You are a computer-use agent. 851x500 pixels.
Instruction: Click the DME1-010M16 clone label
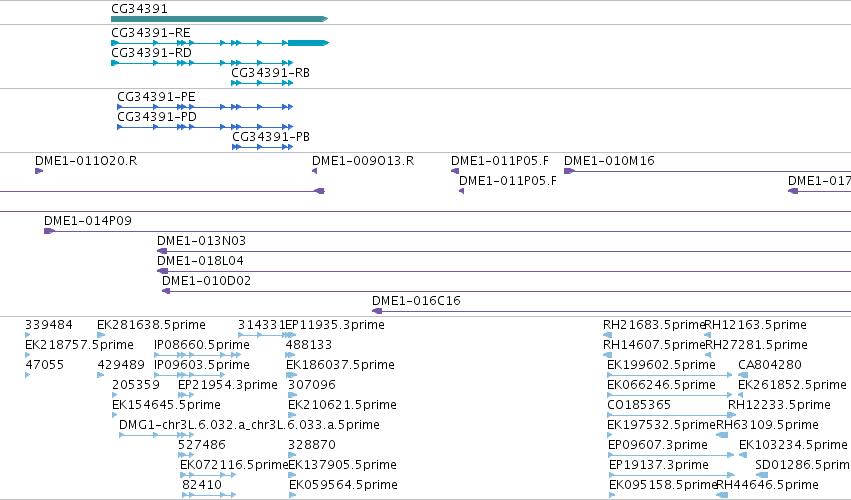[x=609, y=161]
